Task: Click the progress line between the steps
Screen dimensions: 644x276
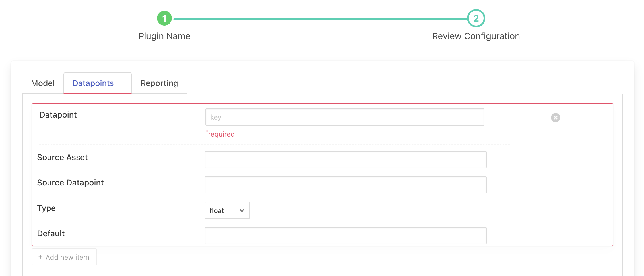Action: [320, 19]
